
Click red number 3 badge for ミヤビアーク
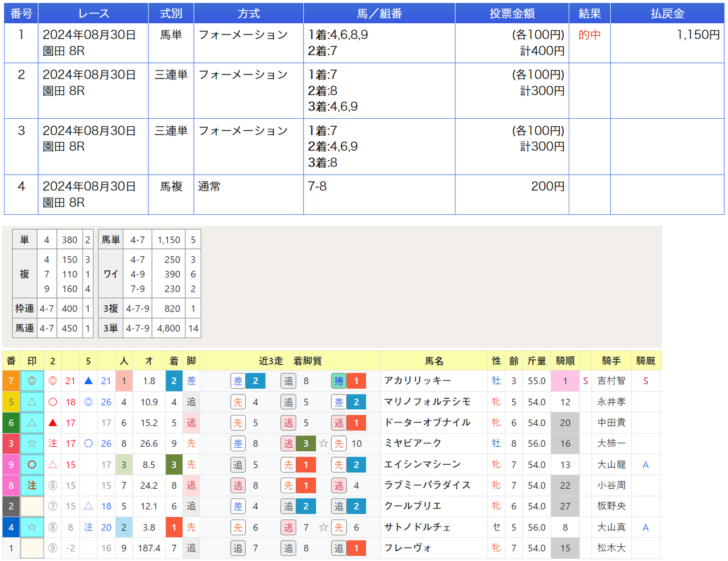11,443
